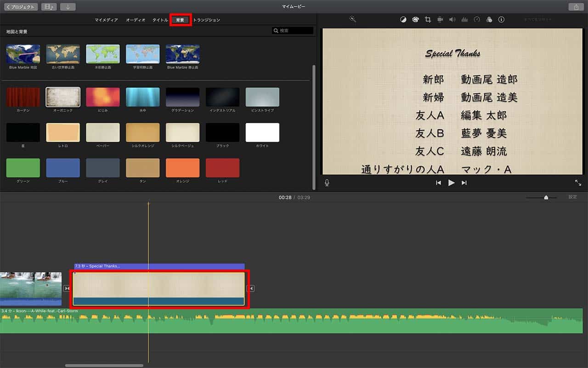Select the 背景 tab
The height and width of the screenshot is (368, 588).
pos(181,20)
